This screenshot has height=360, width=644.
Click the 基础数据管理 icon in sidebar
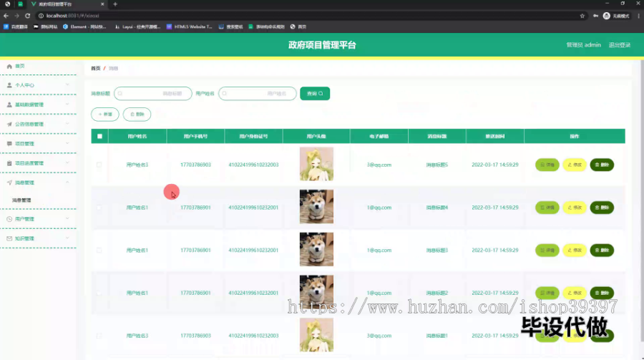point(9,104)
